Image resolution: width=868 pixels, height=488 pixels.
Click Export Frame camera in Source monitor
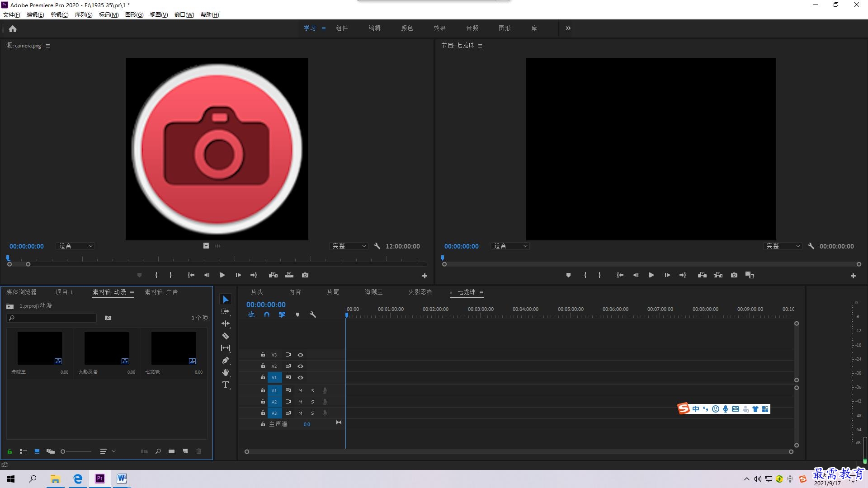click(305, 275)
